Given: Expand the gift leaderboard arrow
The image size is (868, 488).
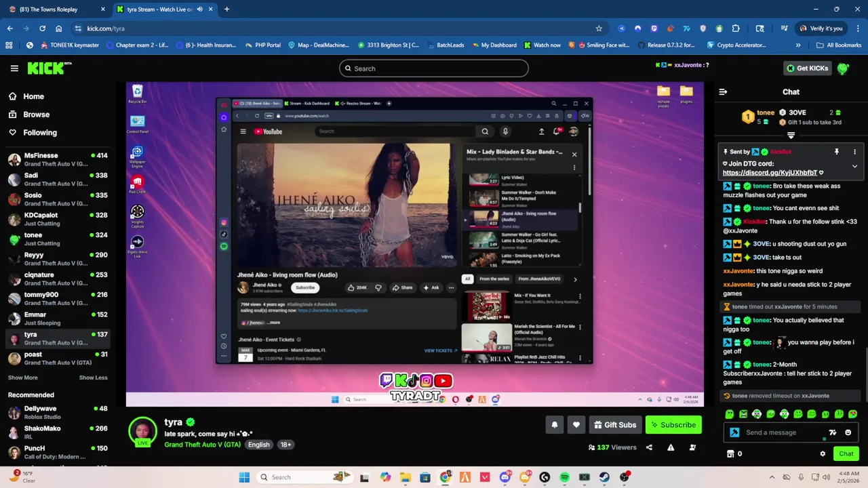Looking at the screenshot, I should 791,136.
